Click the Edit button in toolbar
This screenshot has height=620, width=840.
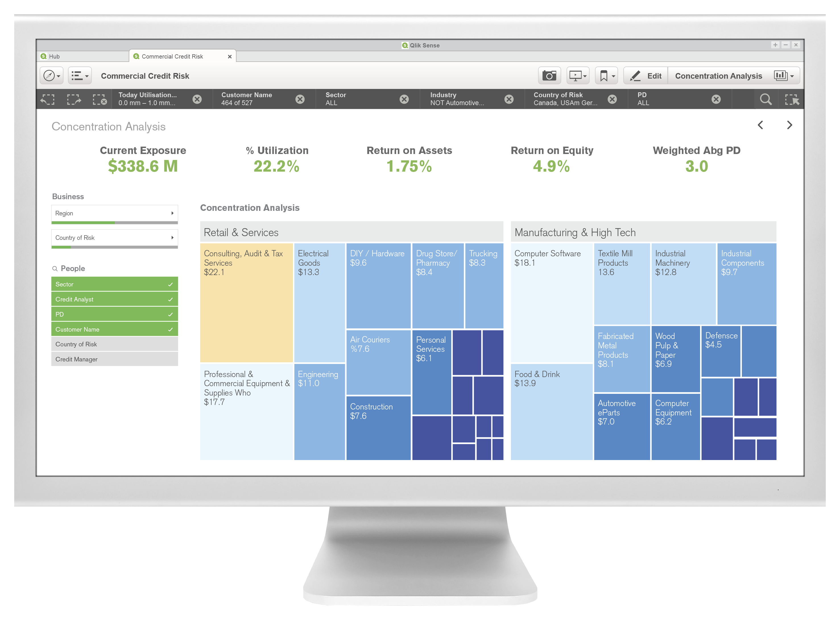(x=646, y=76)
